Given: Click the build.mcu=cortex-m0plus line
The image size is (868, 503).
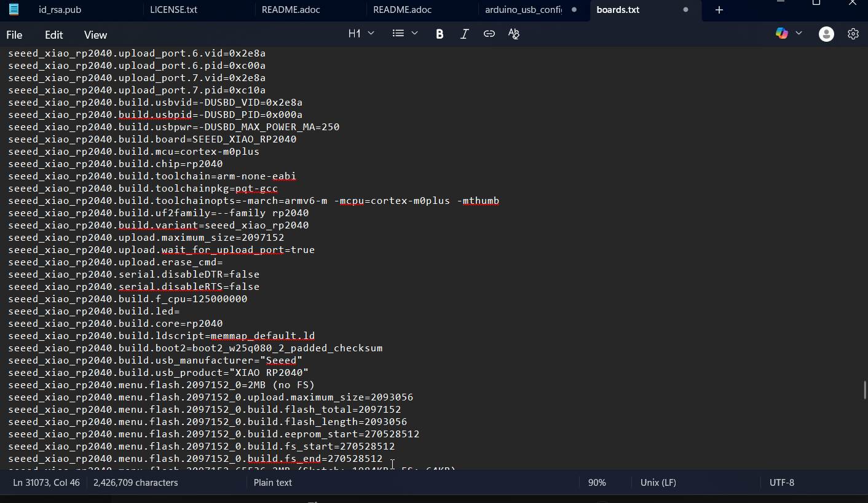Looking at the screenshot, I should [134, 152].
